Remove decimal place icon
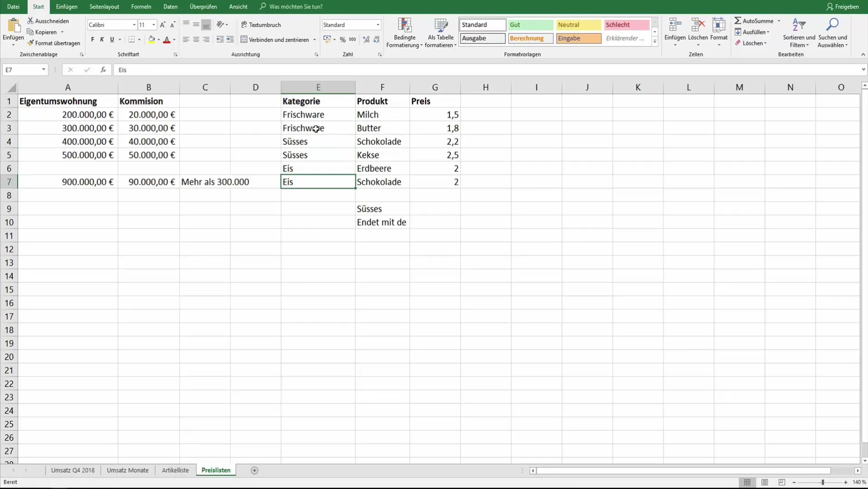 click(377, 40)
